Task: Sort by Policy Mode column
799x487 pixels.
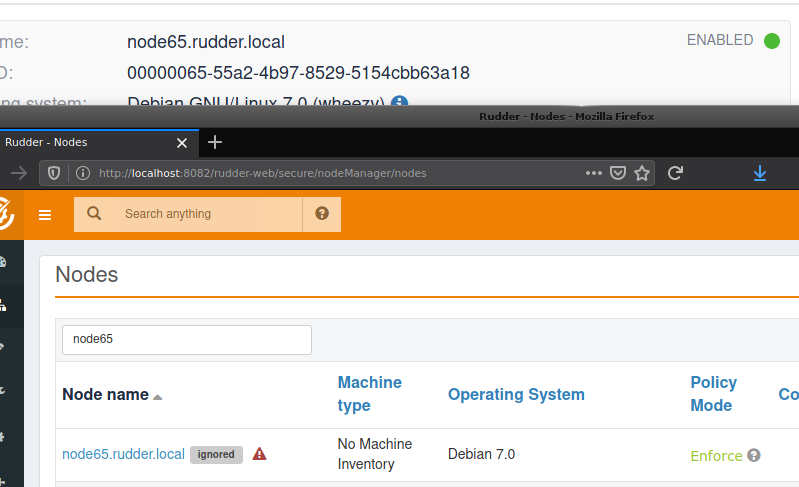Action: [713, 394]
